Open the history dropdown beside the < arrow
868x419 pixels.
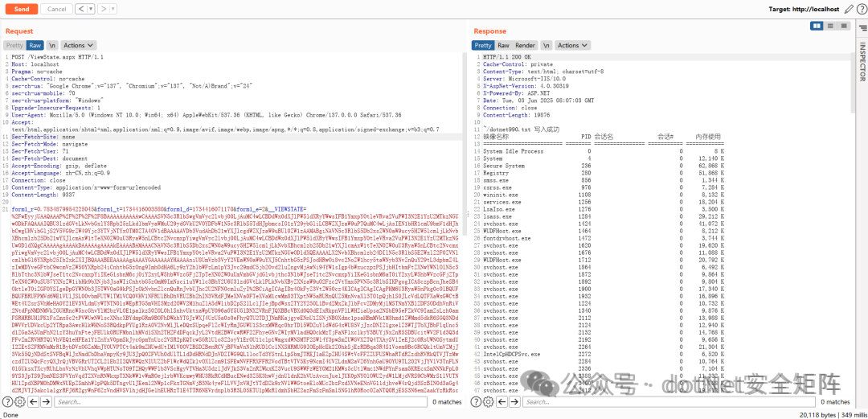pyautogui.click(x=90, y=9)
